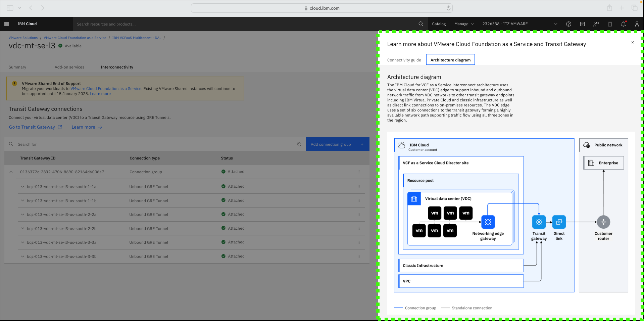Click the Connection type column header

145,158
